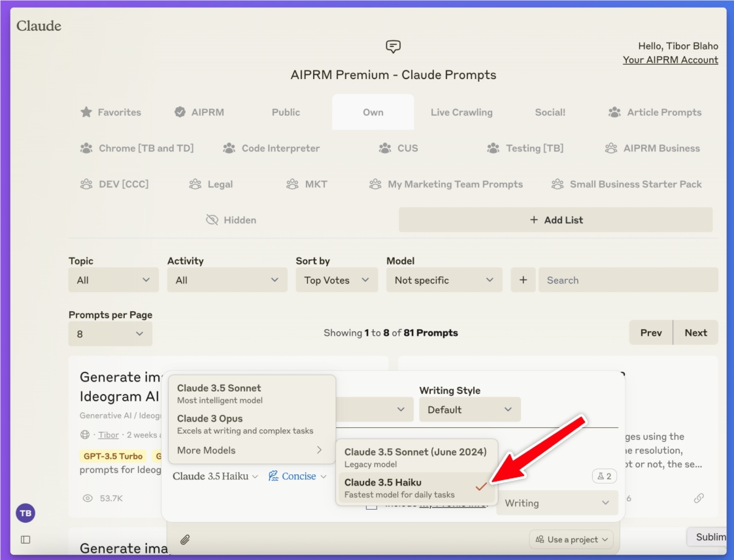The image size is (734, 560).
Task: Switch to the Favorites tab
Action: [110, 112]
